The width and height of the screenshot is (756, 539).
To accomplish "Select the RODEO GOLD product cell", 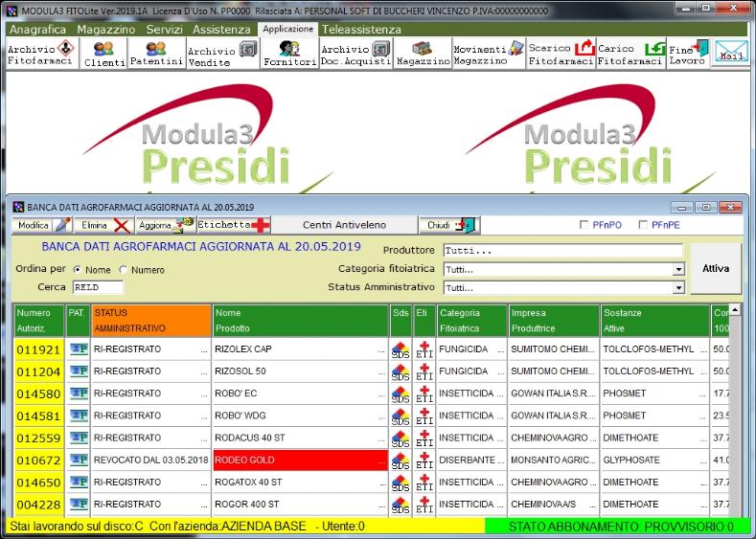I will 300,460.
